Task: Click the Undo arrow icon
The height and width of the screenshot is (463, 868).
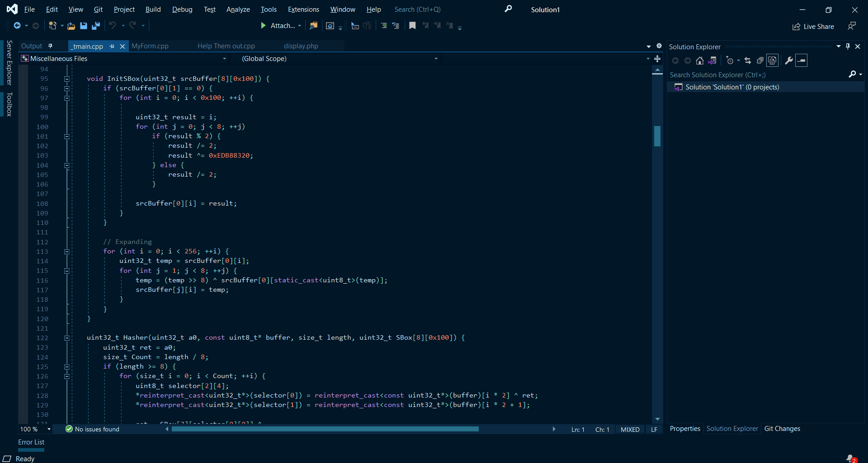Action: click(x=113, y=26)
